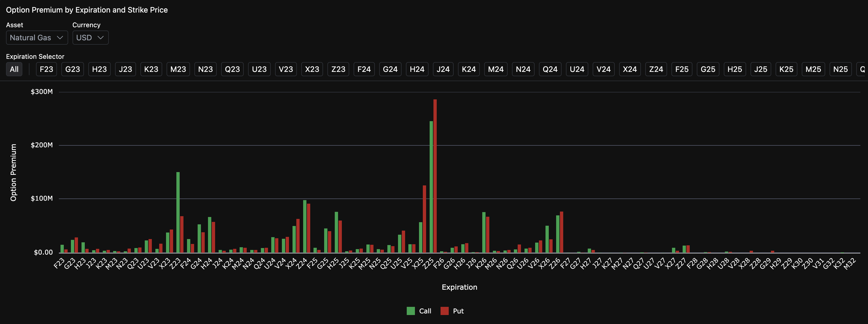Image resolution: width=868 pixels, height=324 pixels.
Task: Click the red Z26 put bar
Action: 561,232
